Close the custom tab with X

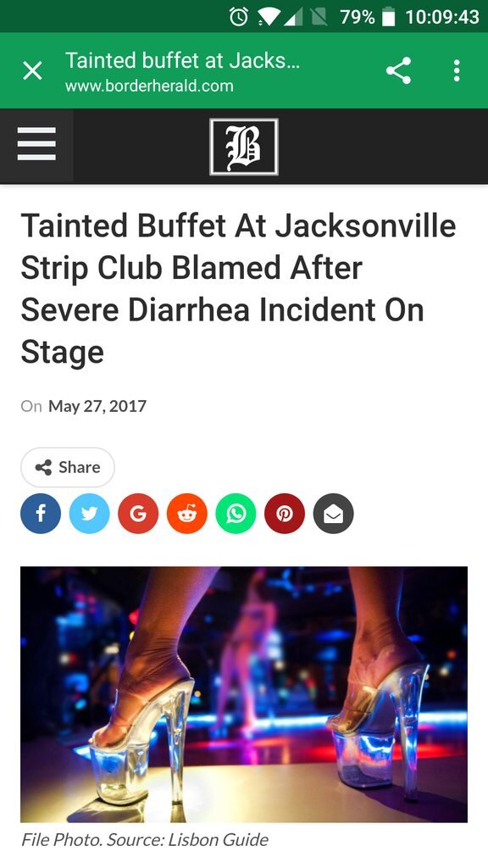point(33,71)
